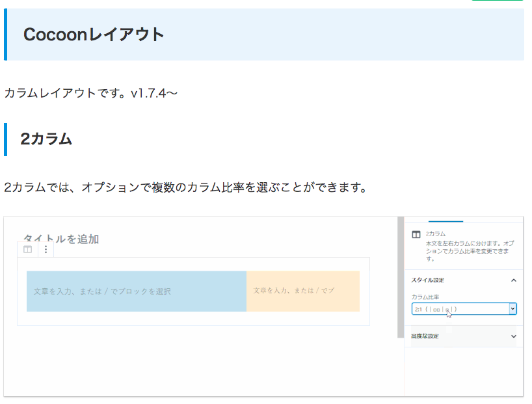Click the blue left column placeholder text
The image size is (532, 404).
102,291
